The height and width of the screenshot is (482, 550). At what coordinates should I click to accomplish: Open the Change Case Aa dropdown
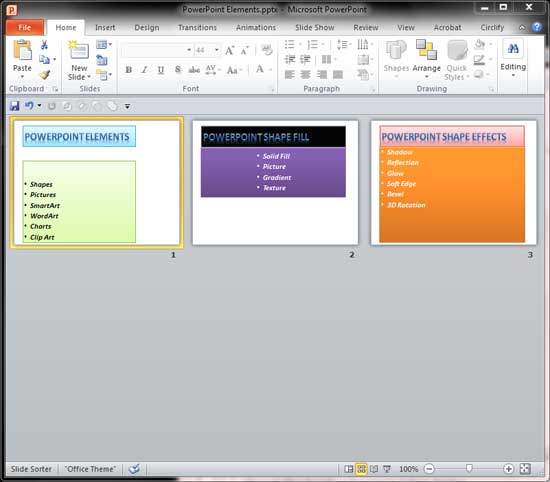tap(234, 70)
